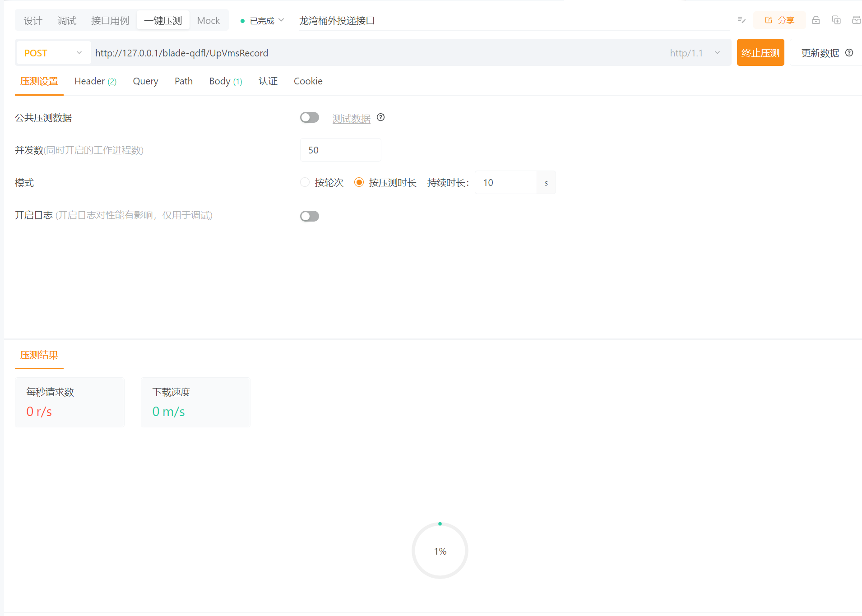Image resolution: width=862 pixels, height=616 pixels.
Task: Click the 终止压测 button
Action: tap(760, 52)
